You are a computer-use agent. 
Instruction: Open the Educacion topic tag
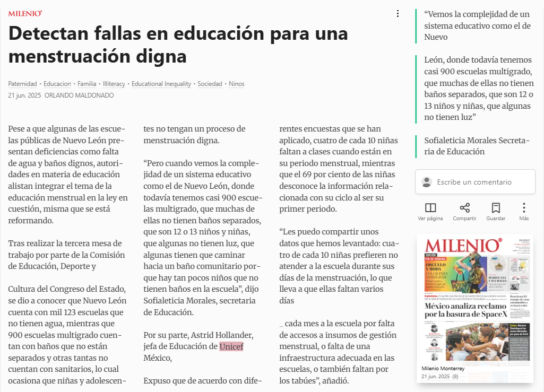(x=57, y=84)
